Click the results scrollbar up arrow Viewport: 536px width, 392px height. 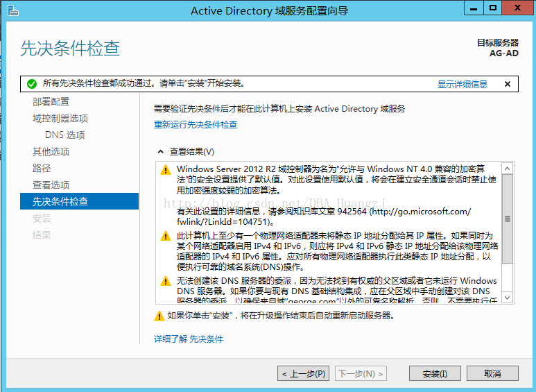508,169
